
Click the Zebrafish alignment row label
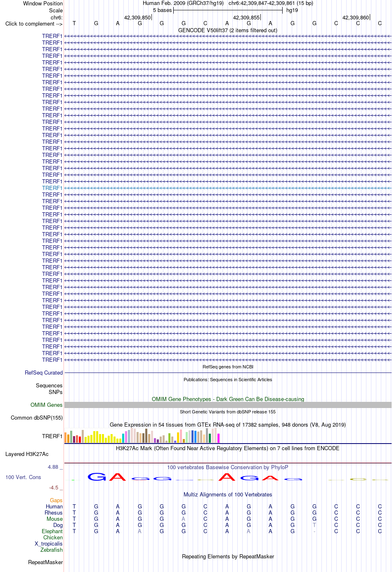(52, 550)
